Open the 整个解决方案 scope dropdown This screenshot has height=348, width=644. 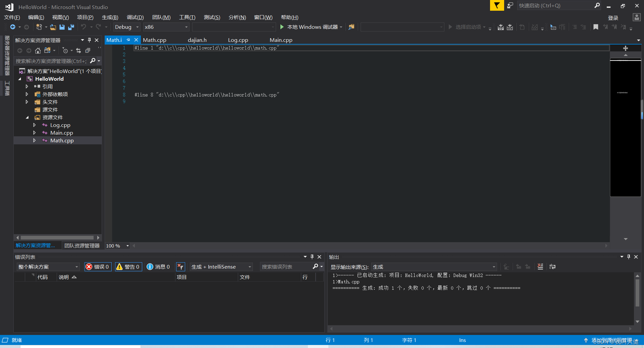(48, 267)
